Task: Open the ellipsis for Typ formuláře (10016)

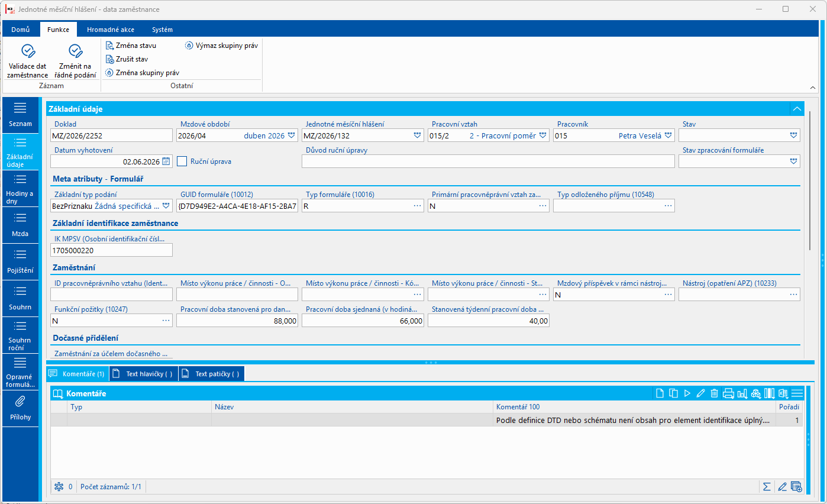Action: 418,206
